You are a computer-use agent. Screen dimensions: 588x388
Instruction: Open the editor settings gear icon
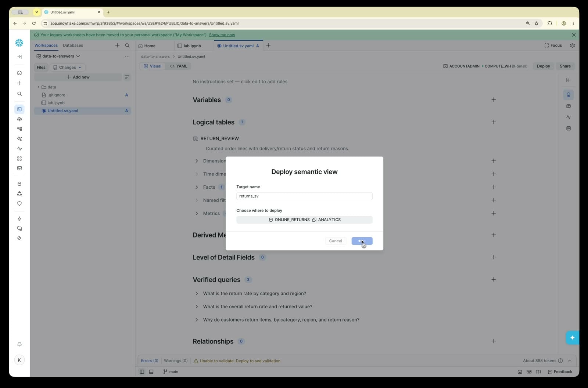(572, 46)
